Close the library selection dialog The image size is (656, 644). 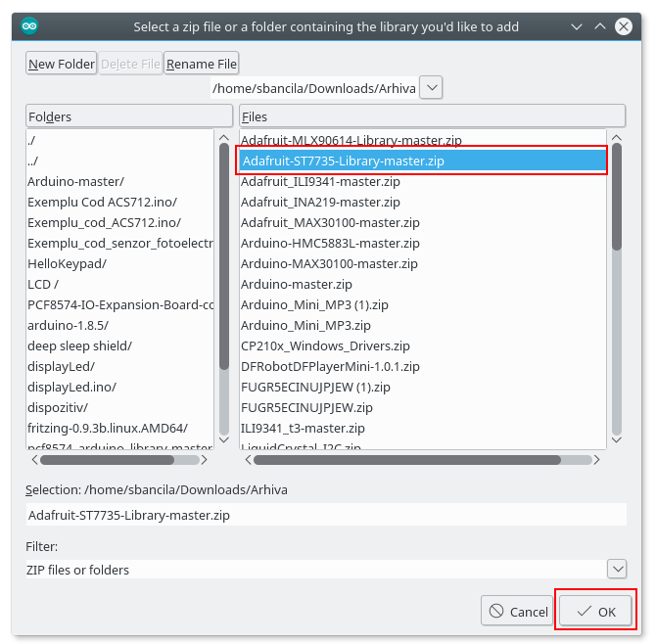(624, 26)
